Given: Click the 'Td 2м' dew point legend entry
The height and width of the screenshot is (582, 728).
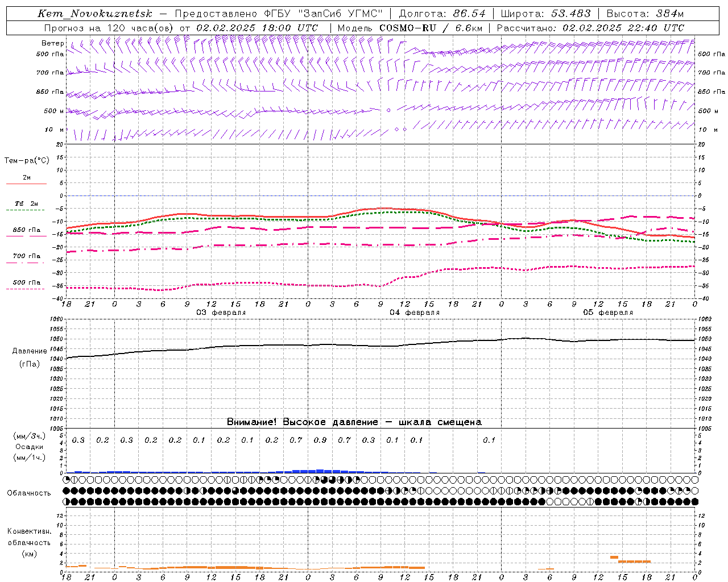Looking at the screenshot, I should (27, 203).
